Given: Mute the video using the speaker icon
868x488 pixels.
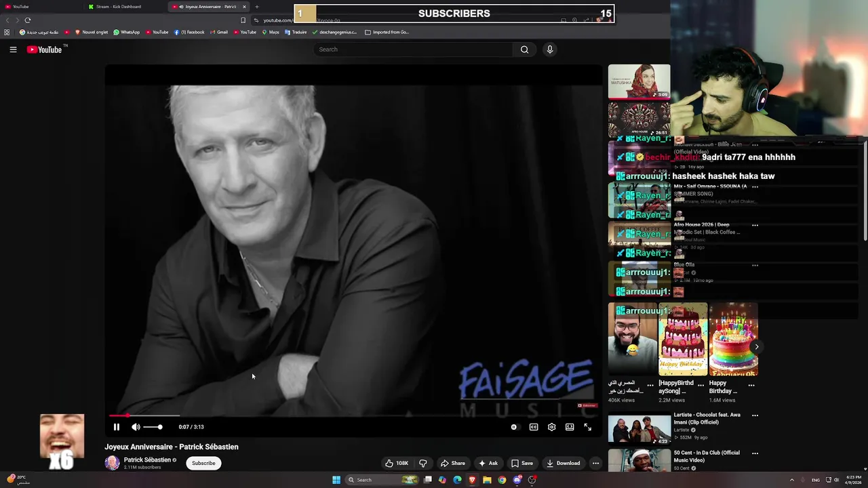Looking at the screenshot, I should (136, 427).
